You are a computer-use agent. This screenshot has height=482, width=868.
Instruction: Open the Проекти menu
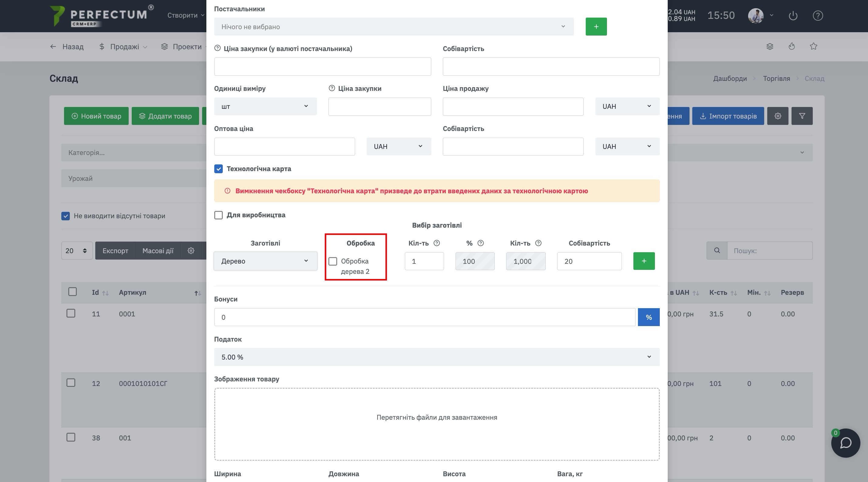click(182, 46)
